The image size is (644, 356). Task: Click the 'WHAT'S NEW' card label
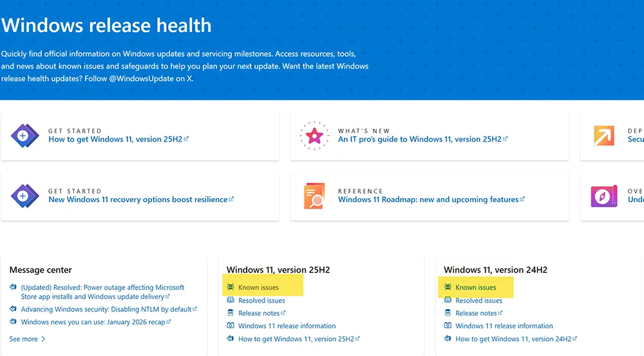point(364,131)
